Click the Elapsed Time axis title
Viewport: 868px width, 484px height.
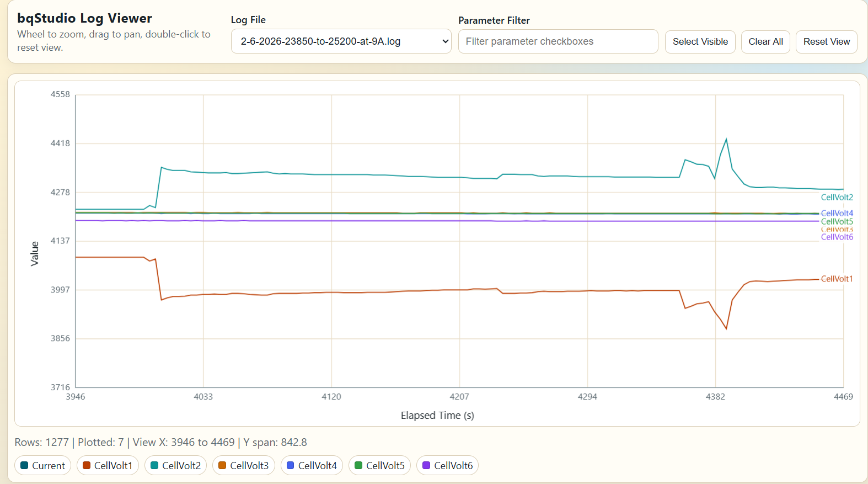[x=437, y=416]
